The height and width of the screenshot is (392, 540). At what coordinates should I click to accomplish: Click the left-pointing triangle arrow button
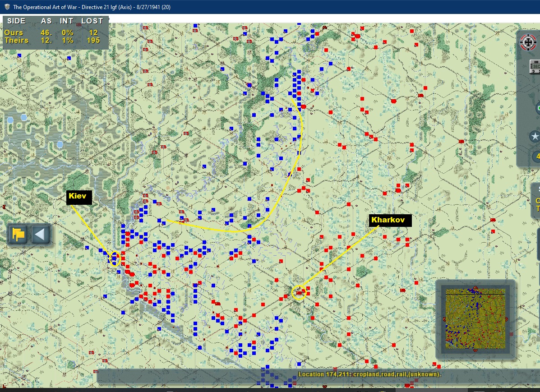click(40, 235)
